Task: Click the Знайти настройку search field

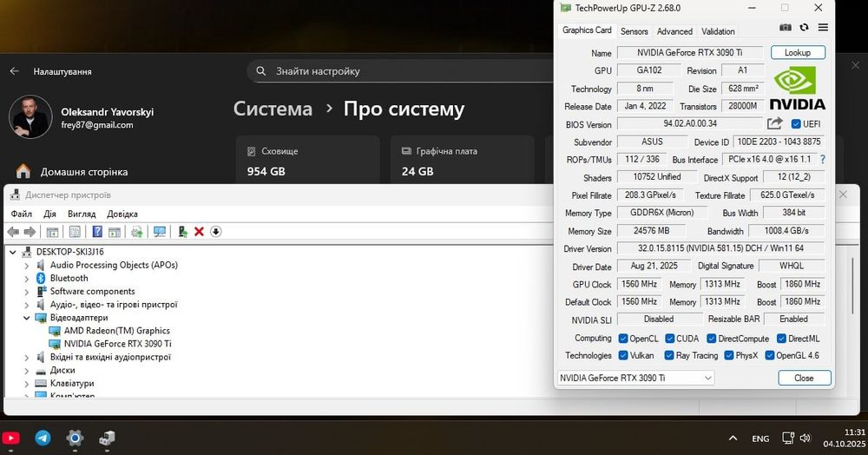Action: pyautogui.click(x=398, y=71)
